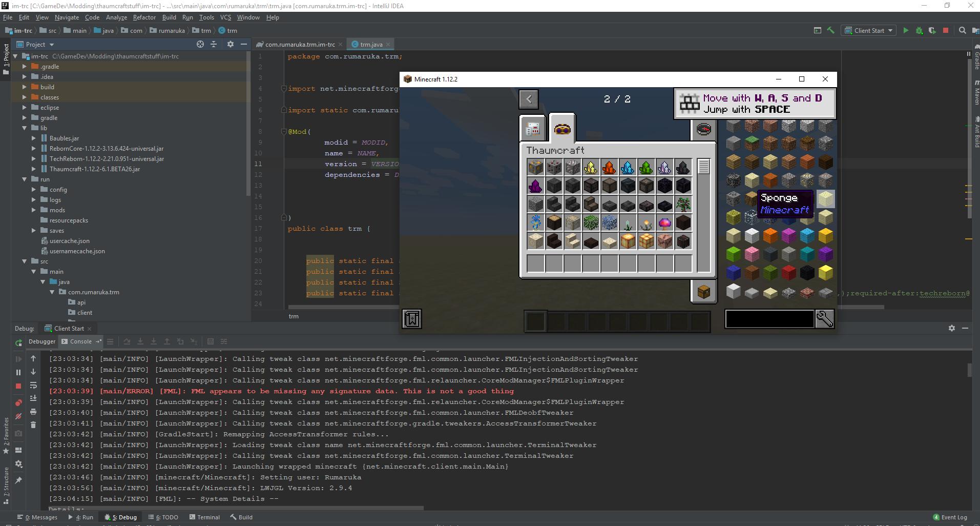Viewport: 980px width, 526px height.
Task: Open Project panel settings gear
Action: point(230,45)
